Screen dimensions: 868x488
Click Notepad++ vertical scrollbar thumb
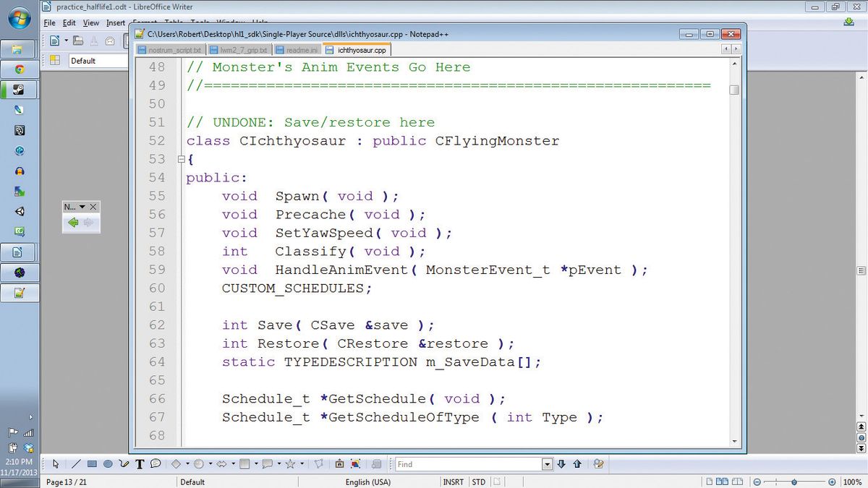click(734, 90)
